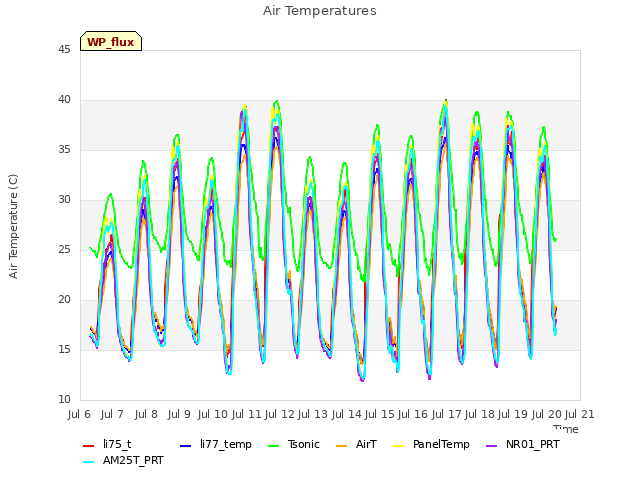Click the Jul 12 x-axis tick label
This screenshot has width=640, height=480.
(x=280, y=414)
